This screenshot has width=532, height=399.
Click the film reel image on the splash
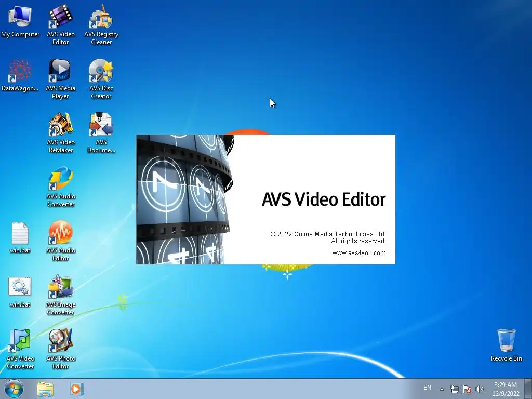point(185,199)
